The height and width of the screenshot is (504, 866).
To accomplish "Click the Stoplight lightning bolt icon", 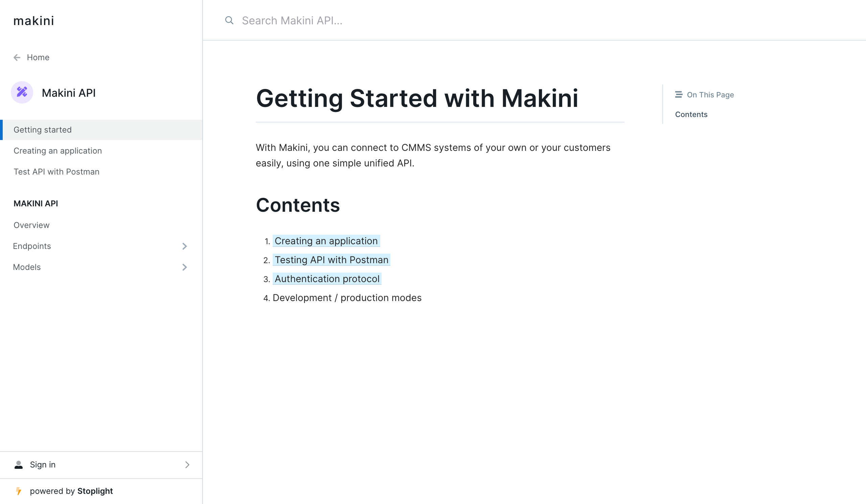I will click(x=19, y=491).
